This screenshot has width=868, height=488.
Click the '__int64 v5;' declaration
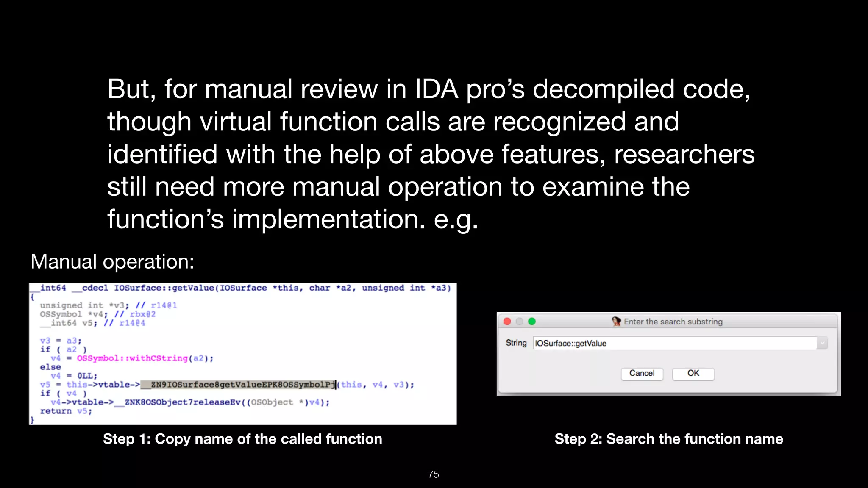tap(68, 323)
